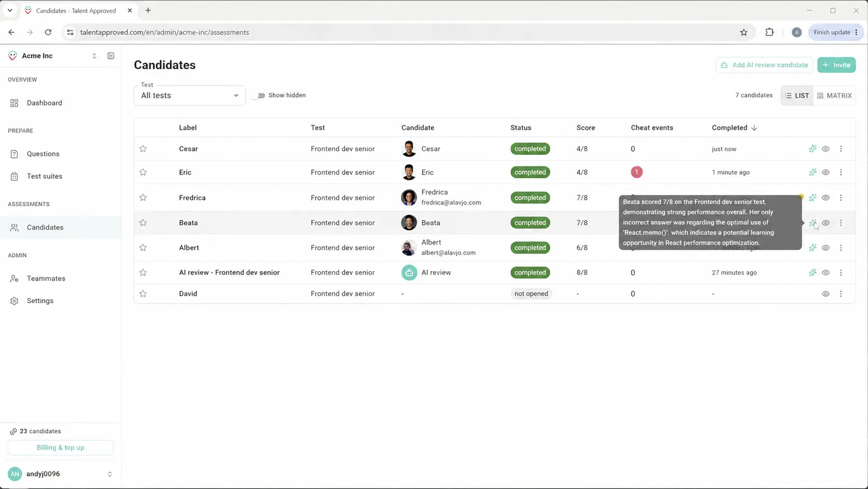Click the browser back arrow
Viewport: 868px width, 489px height.
11,32
